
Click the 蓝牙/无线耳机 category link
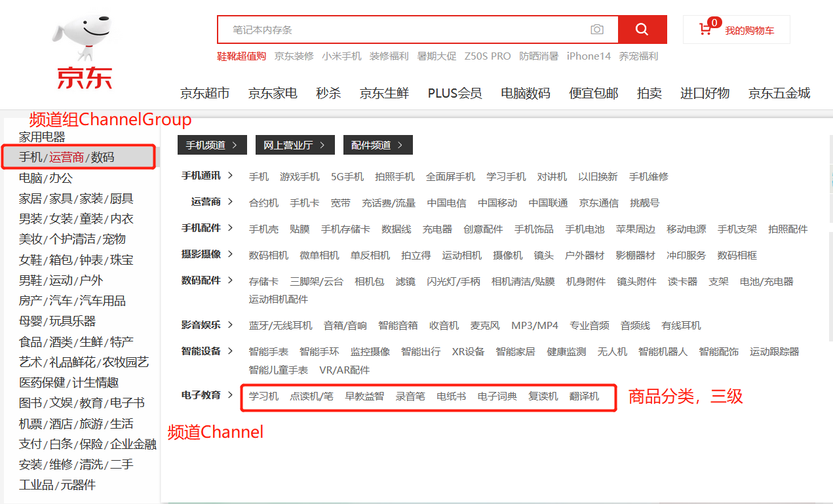[x=281, y=326]
